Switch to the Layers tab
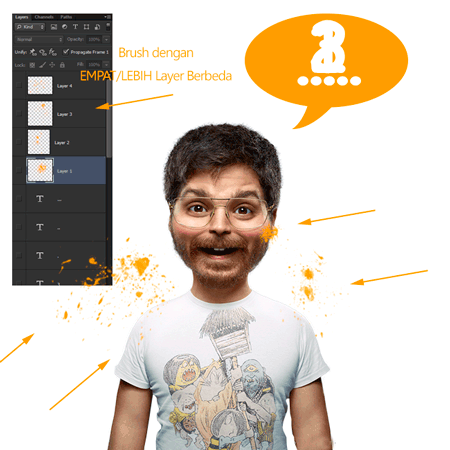The height and width of the screenshot is (450, 450). [22, 17]
